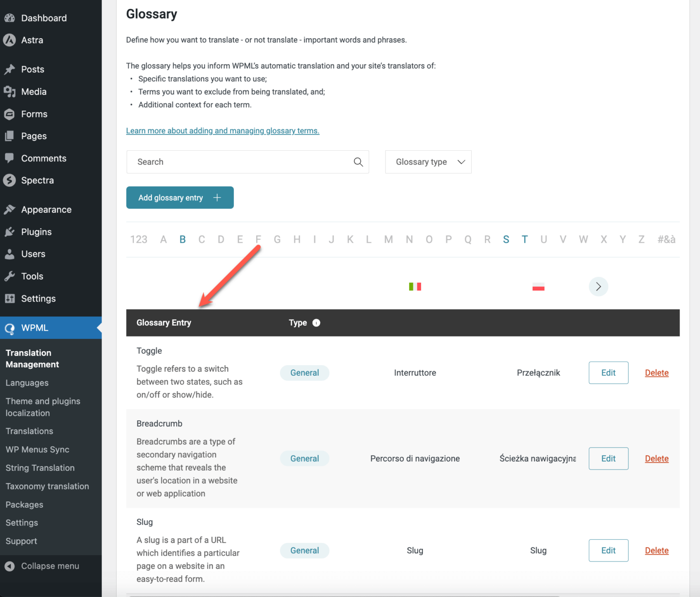The height and width of the screenshot is (597, 700).
Task: Click the chevron to show more languages
Action: (598, 286)
